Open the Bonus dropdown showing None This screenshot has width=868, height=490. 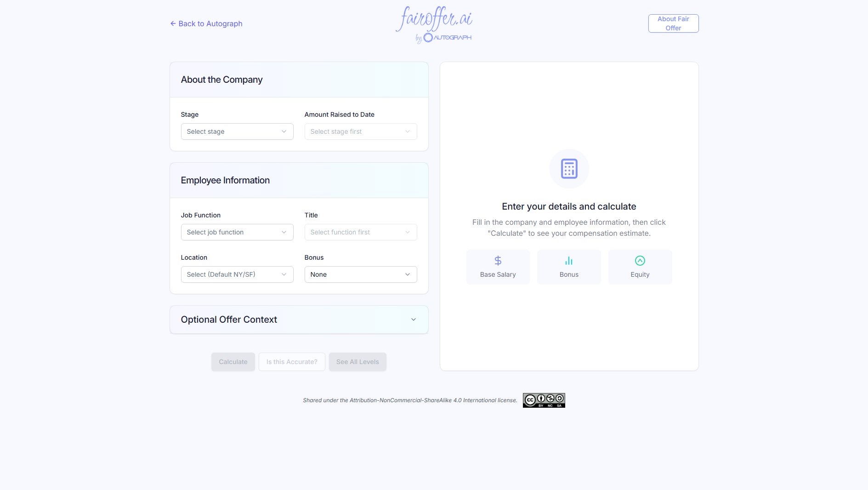[x=360, y=274]
